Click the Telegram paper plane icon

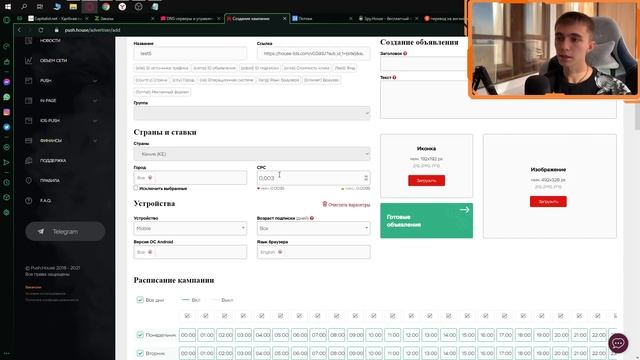(x=41, y=231)
